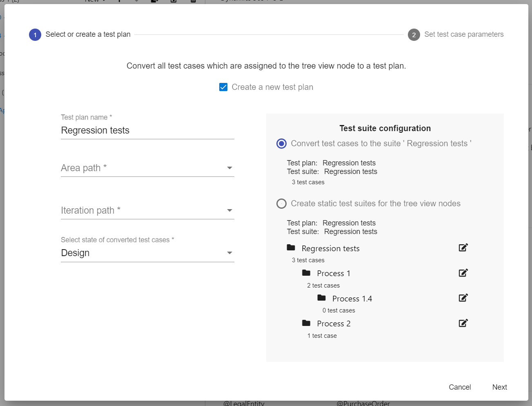
Task: Click the Process 2 folder icon
Action: [306, 323]
